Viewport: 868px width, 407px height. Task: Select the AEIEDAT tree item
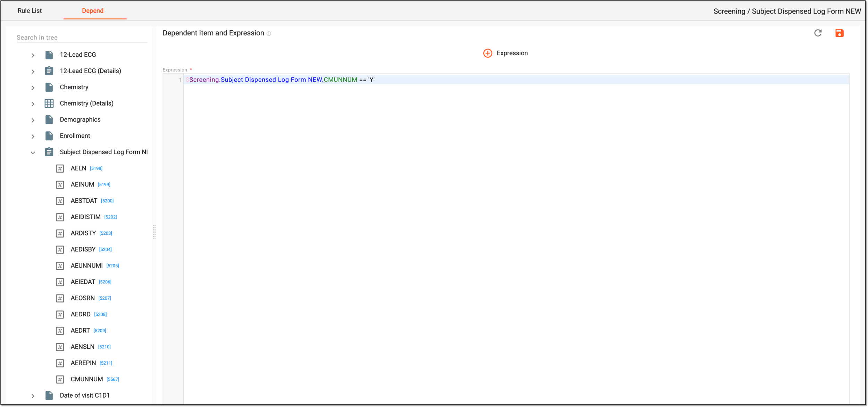(x=83, y=282)
